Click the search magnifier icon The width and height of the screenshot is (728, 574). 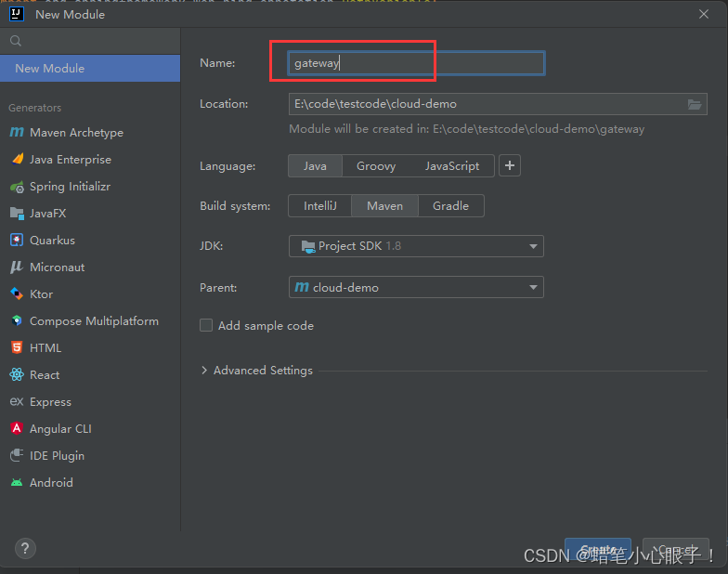point(16,41)
